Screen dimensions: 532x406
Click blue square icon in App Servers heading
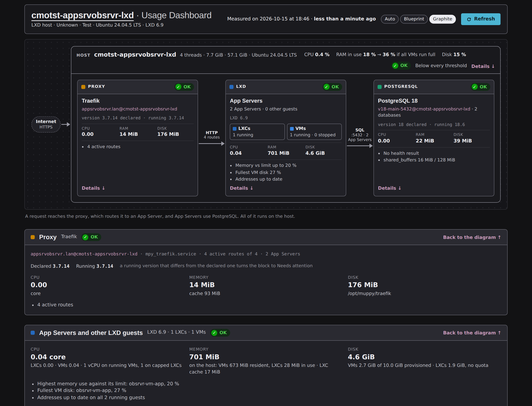click(33, 333)
